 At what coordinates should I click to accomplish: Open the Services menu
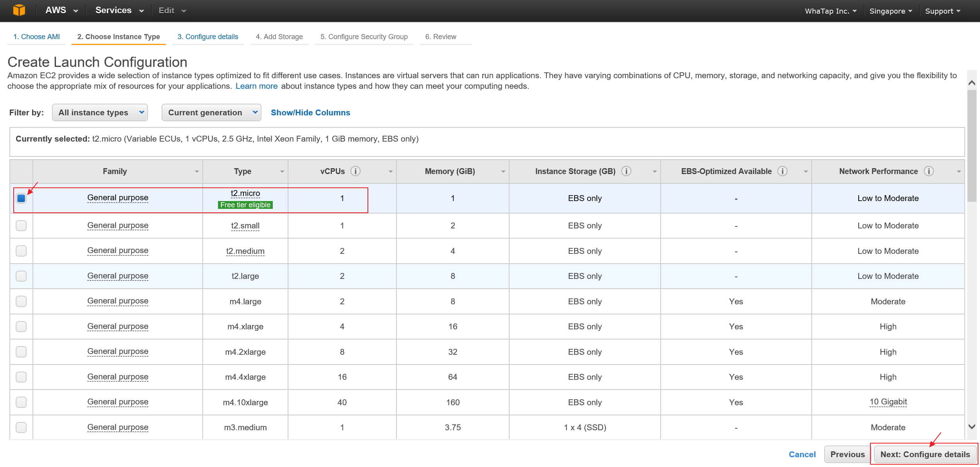(119, 11)
